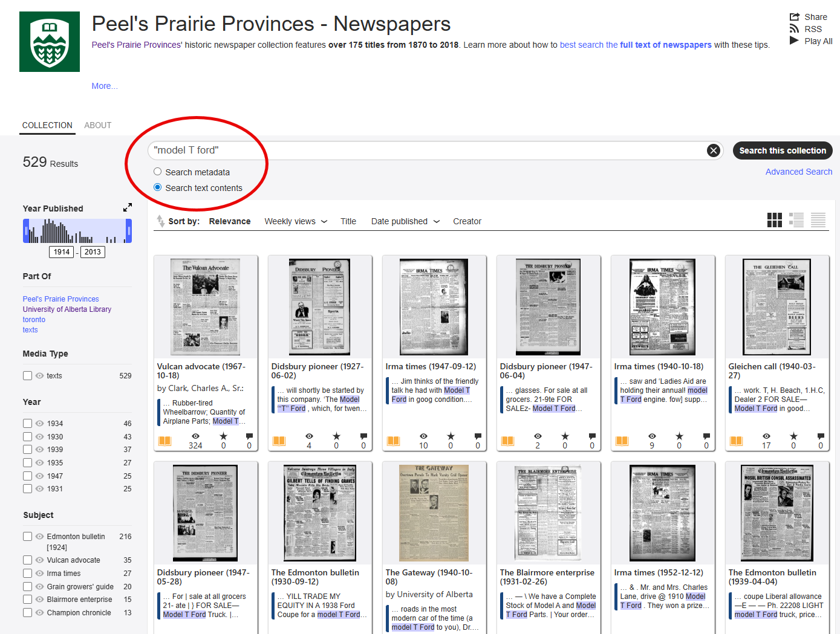Click views eye on Gleichen call card
The height and width of the screenshot is (634, 840).
766,436
